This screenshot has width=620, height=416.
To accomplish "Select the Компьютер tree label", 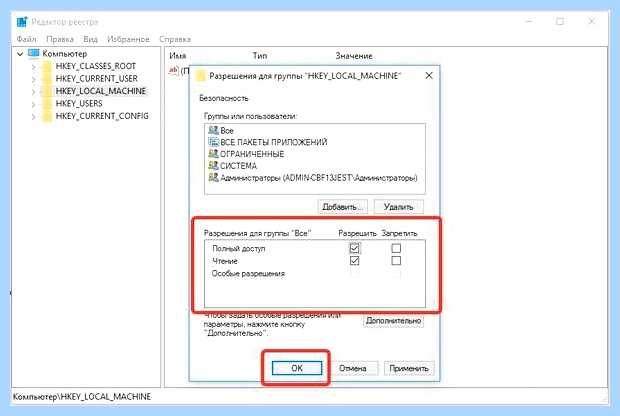I will [x=65, y=53].
